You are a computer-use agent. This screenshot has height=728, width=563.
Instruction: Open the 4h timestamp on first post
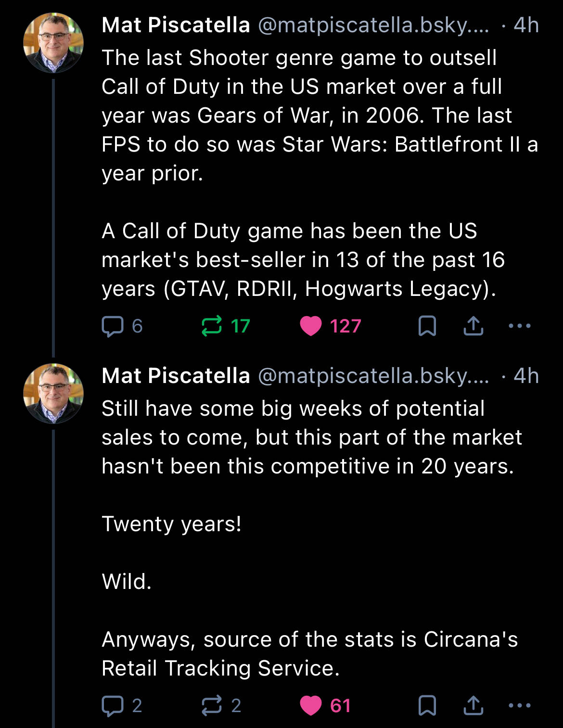coord(526,25)
